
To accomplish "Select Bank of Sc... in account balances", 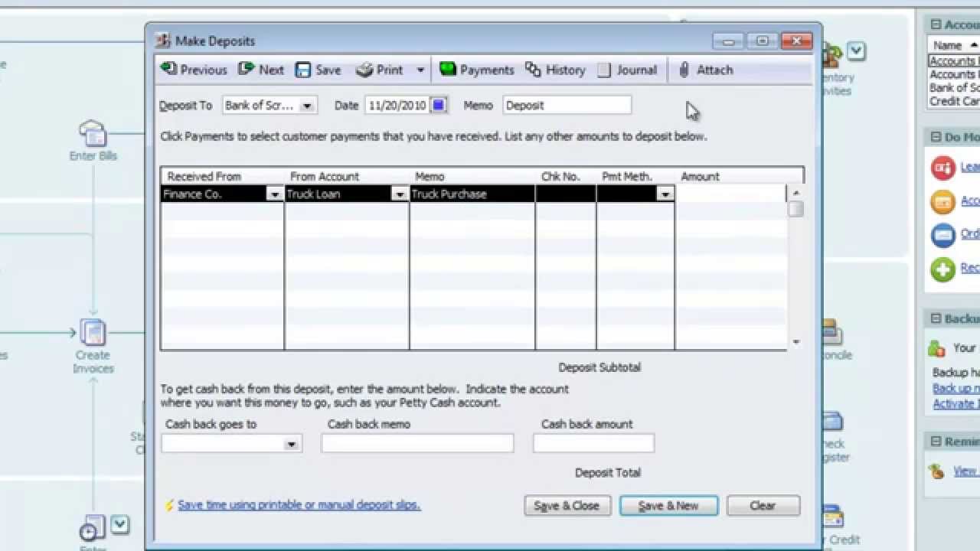I will tap(954, 88).
